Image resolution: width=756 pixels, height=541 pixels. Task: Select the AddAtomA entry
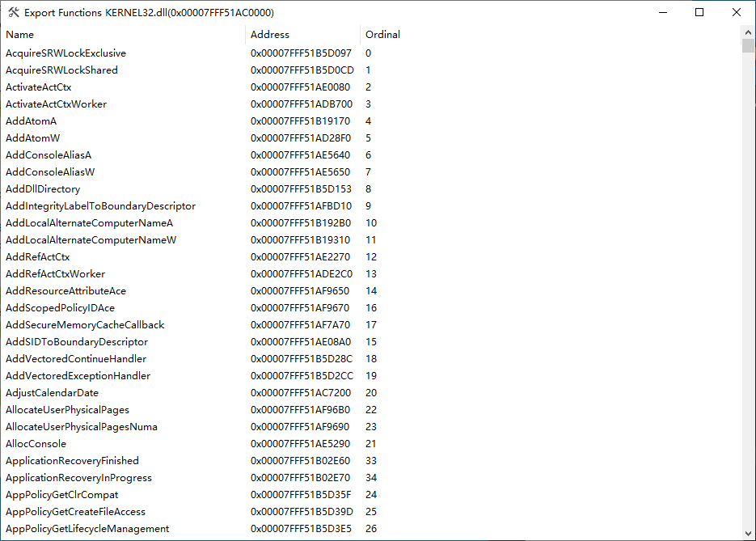pyautogui.click(x=31, y=121)
